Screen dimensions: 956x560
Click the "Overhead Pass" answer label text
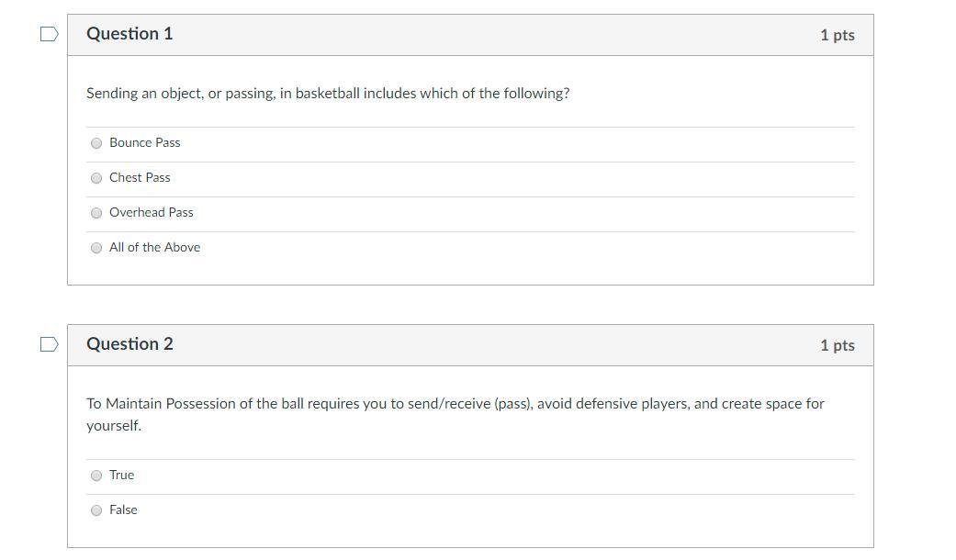tap(151, 212)
